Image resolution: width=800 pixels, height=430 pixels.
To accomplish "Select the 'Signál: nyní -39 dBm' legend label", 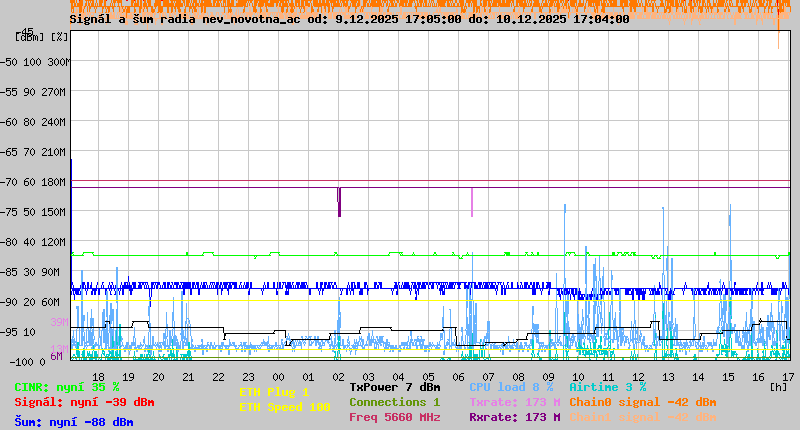I will click(84, 402).
